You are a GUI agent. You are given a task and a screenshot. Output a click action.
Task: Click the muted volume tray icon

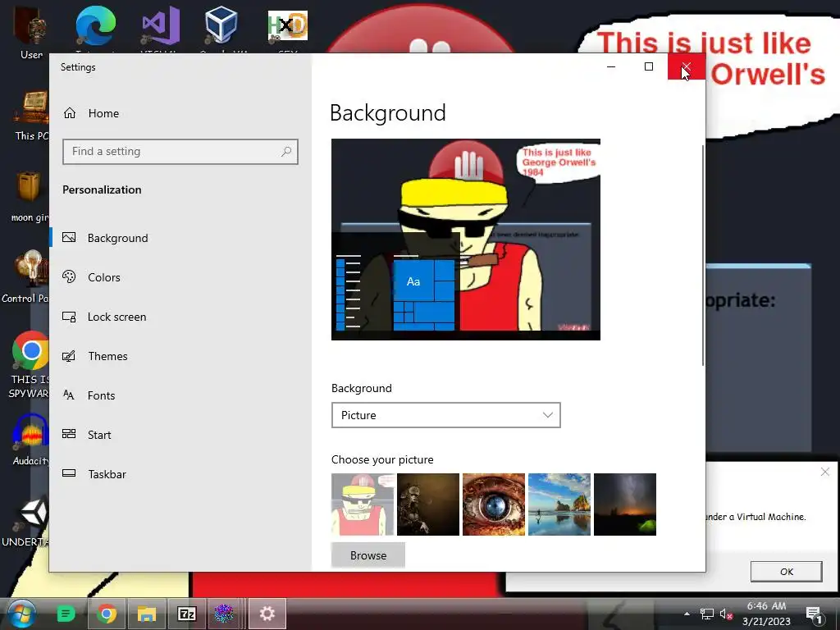[726, 614]
